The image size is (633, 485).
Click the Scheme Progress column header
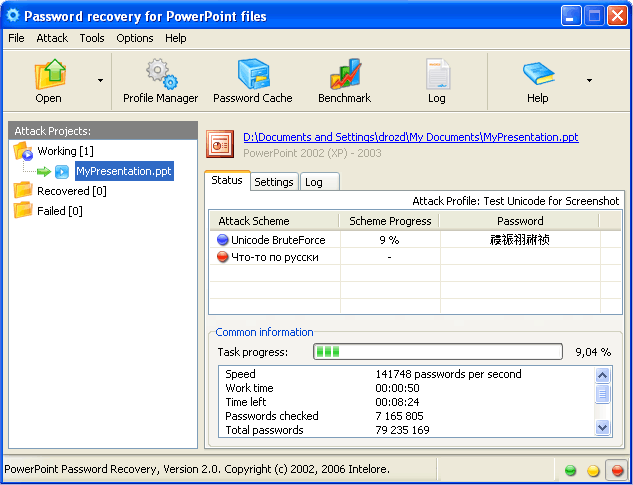390,221
